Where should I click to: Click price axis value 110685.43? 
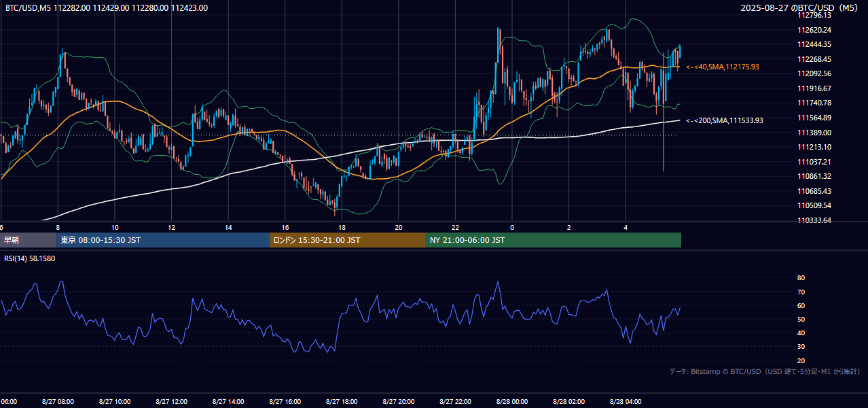point(814,191)
